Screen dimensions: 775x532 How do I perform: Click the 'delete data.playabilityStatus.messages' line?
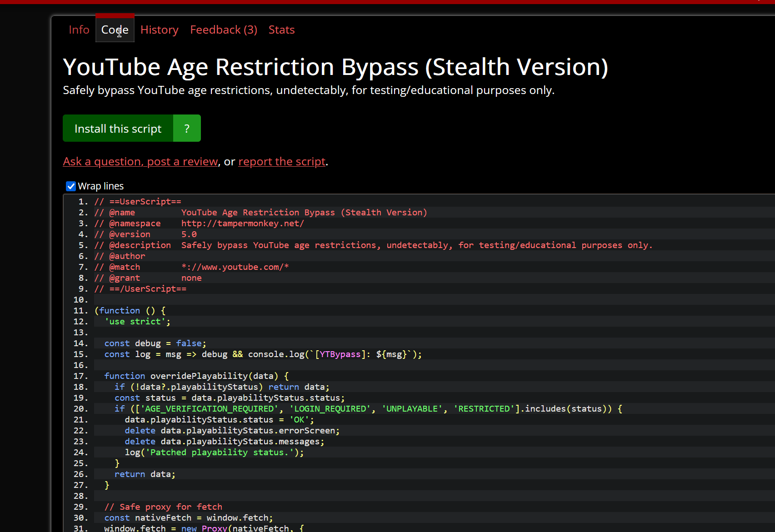tap(225, 442)
